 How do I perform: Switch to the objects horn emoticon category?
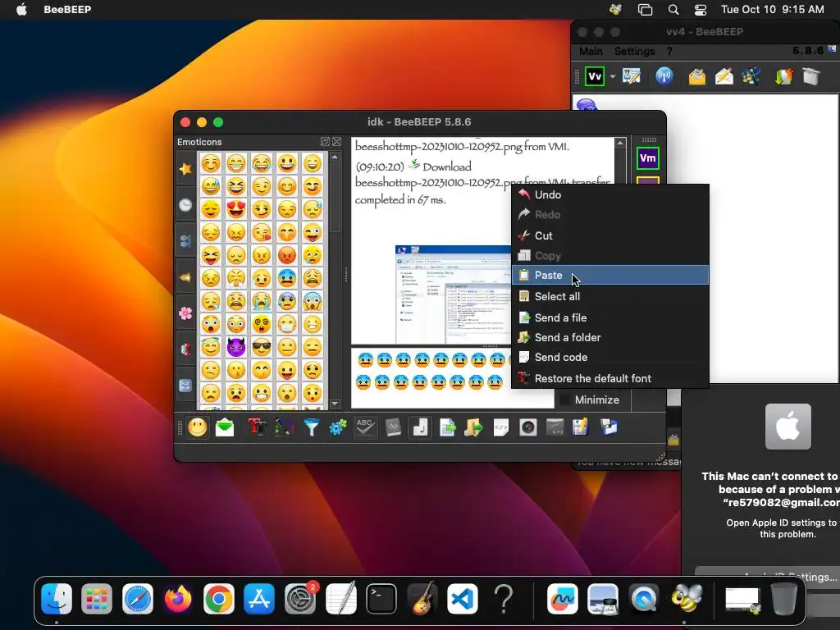185,277
